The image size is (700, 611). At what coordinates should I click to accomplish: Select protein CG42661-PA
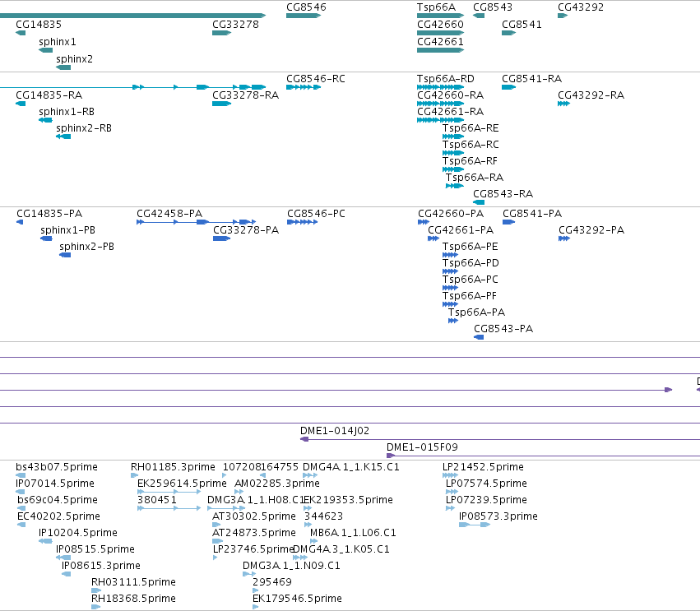click(433, 238)
